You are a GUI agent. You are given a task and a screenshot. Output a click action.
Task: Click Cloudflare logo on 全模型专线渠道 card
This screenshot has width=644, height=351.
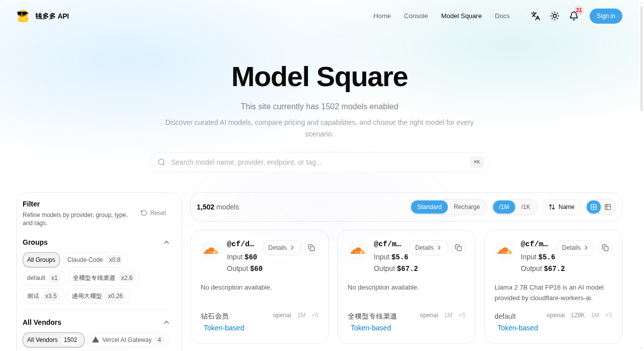(357, 250)
